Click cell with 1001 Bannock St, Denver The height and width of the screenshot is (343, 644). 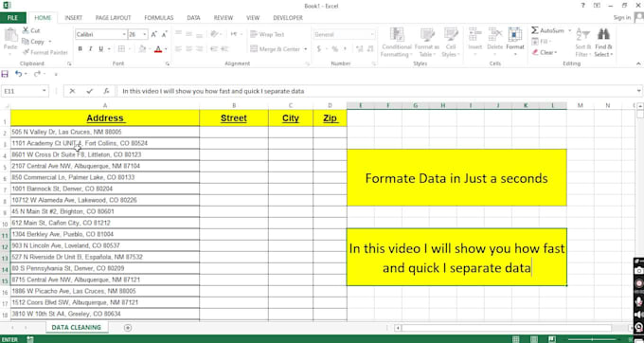click(x=105, y=189)
